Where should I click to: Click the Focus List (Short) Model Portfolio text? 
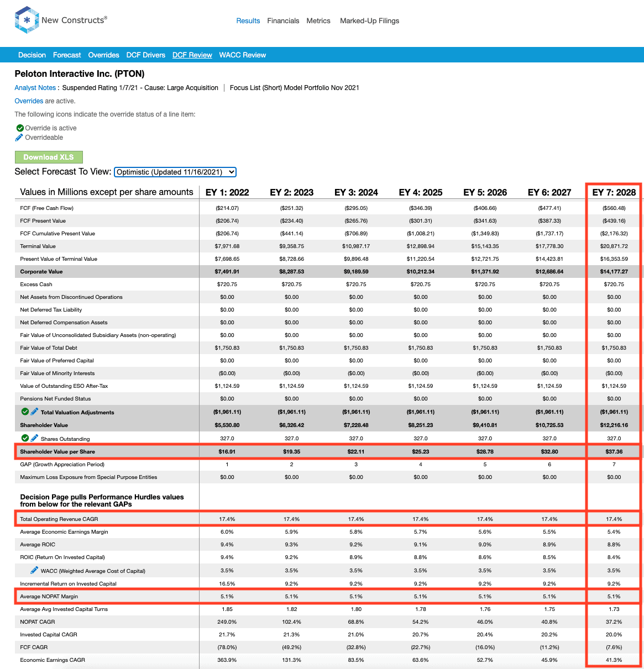(295, 88)
